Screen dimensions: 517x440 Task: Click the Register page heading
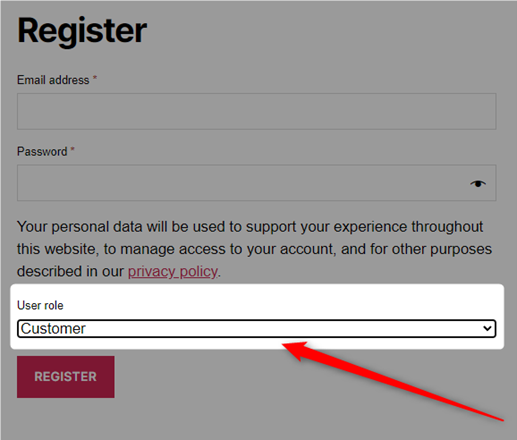[82, 31]
